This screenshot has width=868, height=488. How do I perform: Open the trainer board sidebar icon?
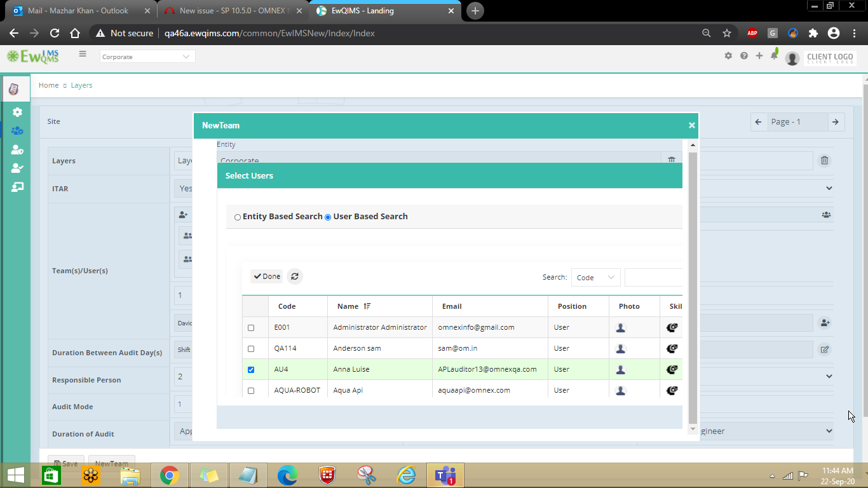coord(17,187)
